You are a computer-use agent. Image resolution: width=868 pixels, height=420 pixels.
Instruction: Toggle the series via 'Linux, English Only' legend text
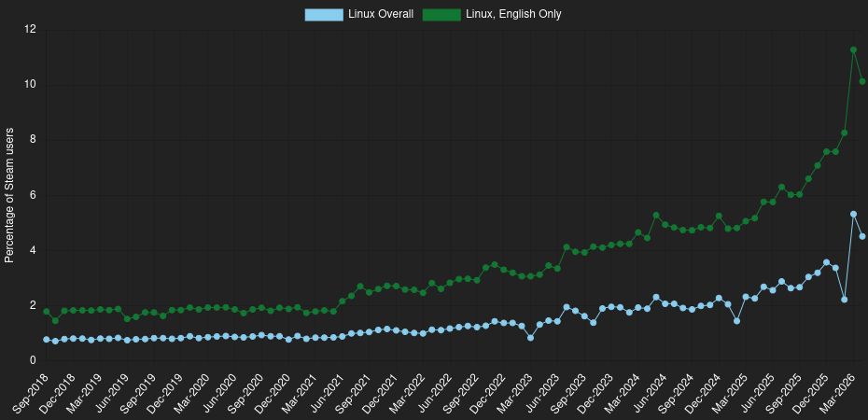point(513,14)
